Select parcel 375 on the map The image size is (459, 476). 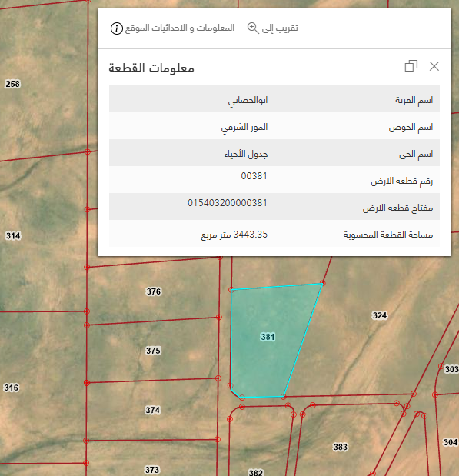pos(153,351)
